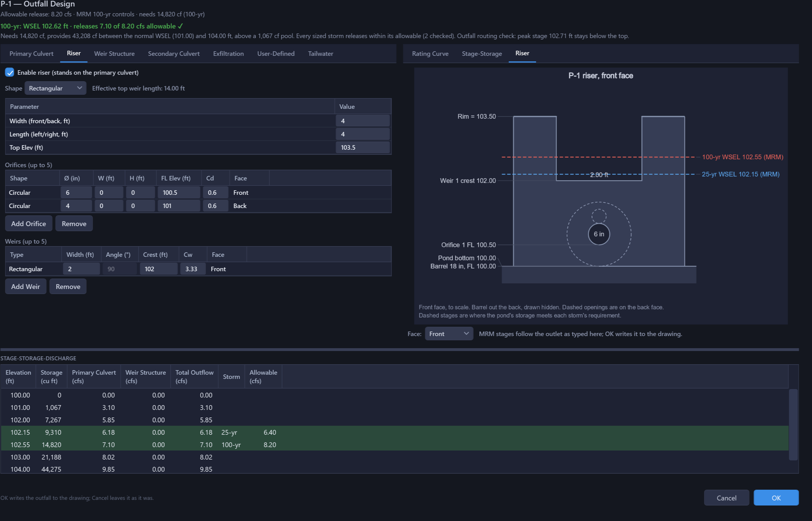The image size is (812, 521).
Task: Open the riser Shape dropdown
Action: pyautogui.click(x=56, y=88)
